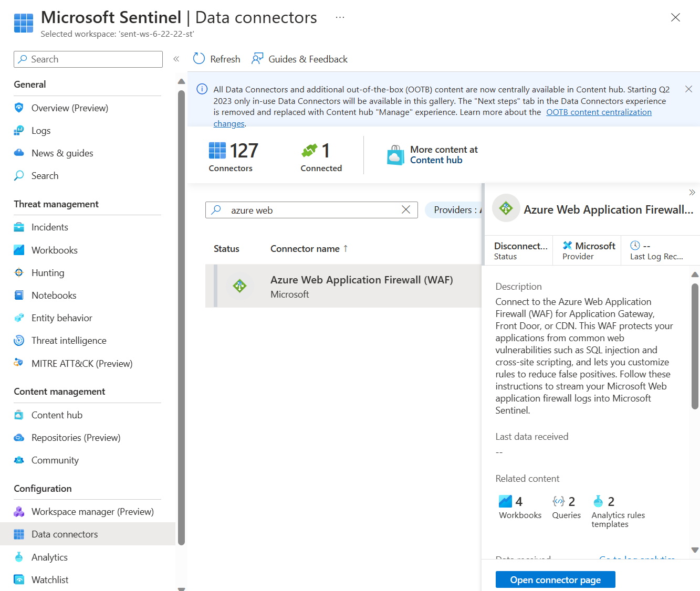700x591 pixels.
Task: Click the Overview shield icon
Action: [x=19, y=108]
